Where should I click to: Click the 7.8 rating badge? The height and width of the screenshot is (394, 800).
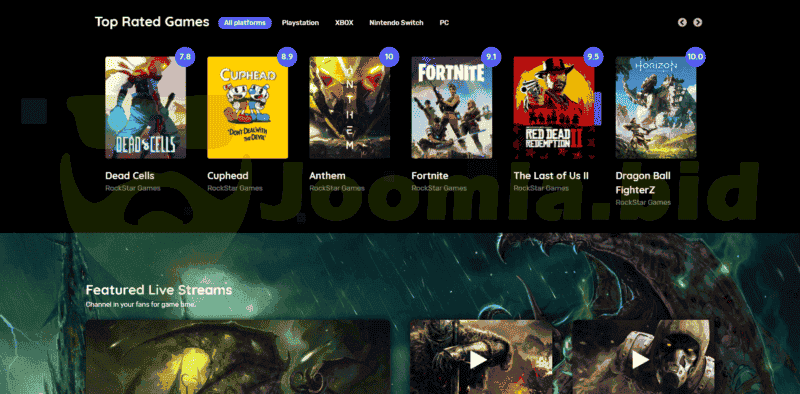click(x=185, y=57)
